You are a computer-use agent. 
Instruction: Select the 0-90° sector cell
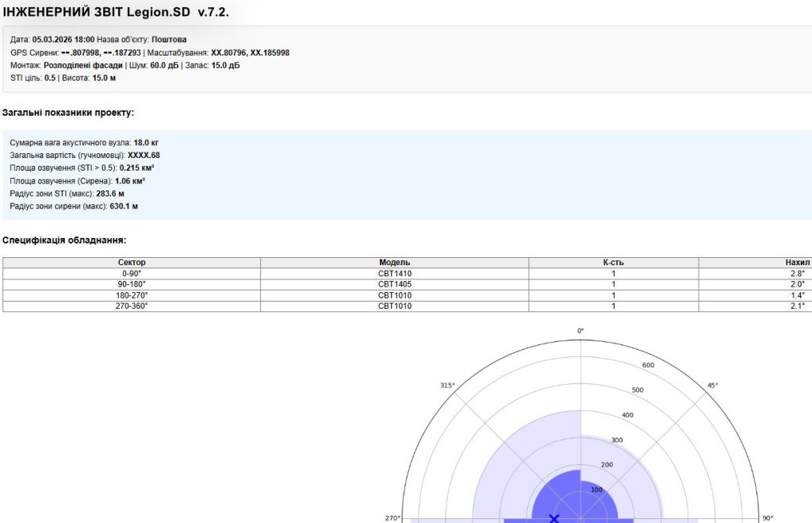[x=132, y=274]
